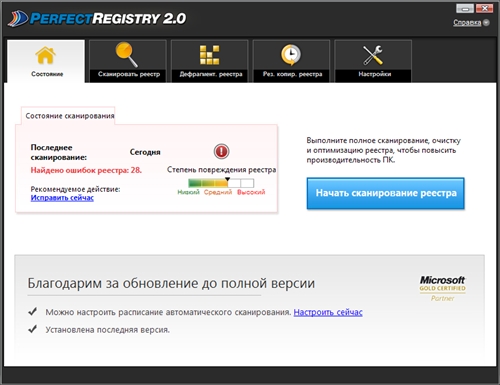Open the Настроить сейчас link
The height and width of the screenshot is (385, 500).
328,312
